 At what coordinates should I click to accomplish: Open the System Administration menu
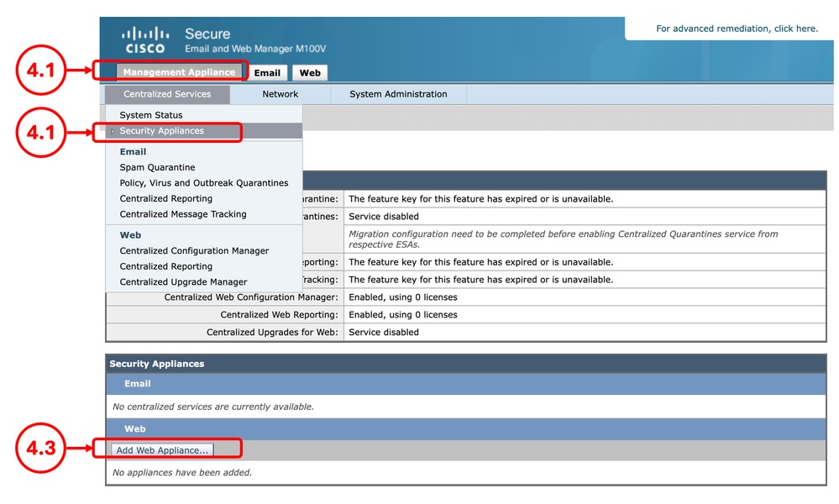(397, 94)
